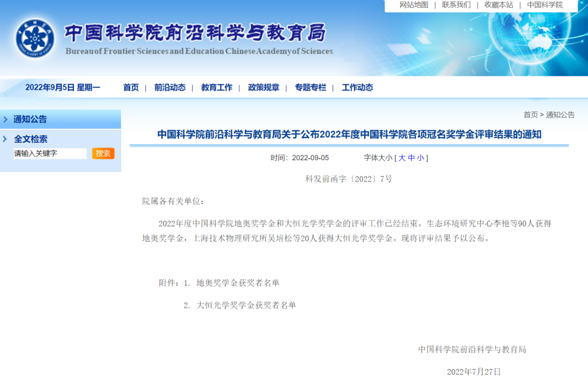
Task: Navigate to 工作动态 page
Action: [357, 87]
